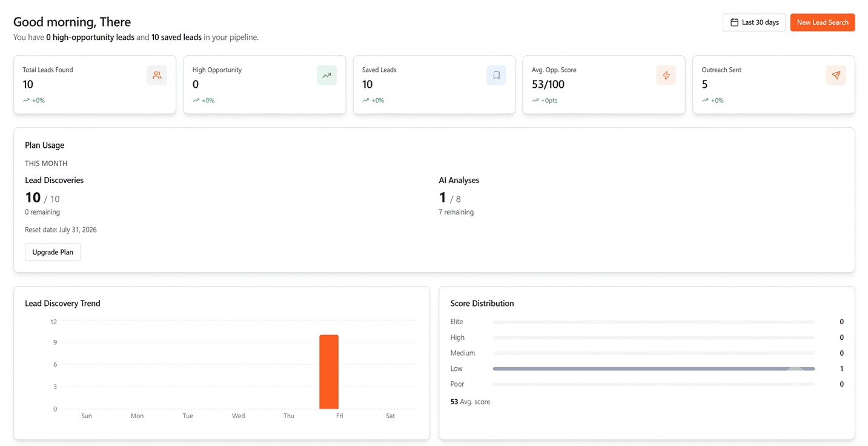
Task: Click the High score distribution bar
Action: [x=654, y=338]
